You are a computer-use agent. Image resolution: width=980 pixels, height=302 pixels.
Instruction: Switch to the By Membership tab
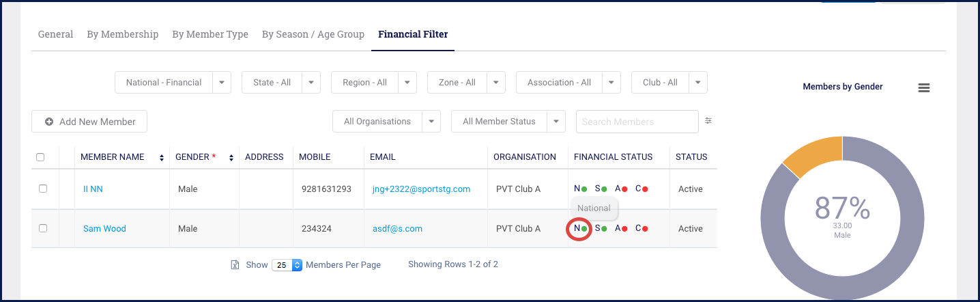(123, 34)
